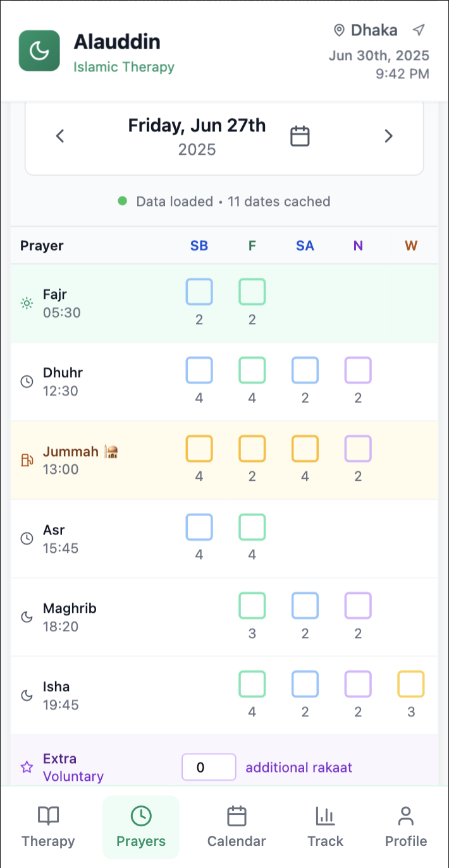Advance to next day with right chevron
Viewport: 449px width, 868px height.
[x=389, y=136]
